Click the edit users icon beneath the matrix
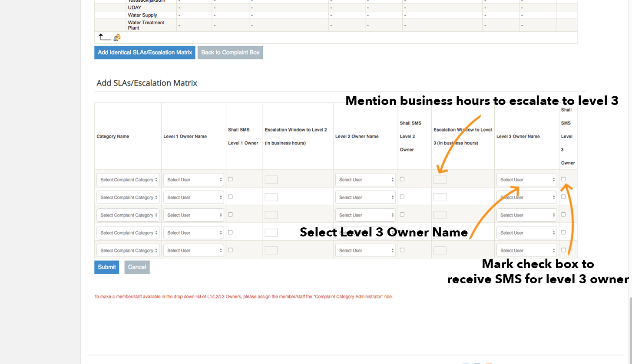The image size is (632, 364). (117, 38)
